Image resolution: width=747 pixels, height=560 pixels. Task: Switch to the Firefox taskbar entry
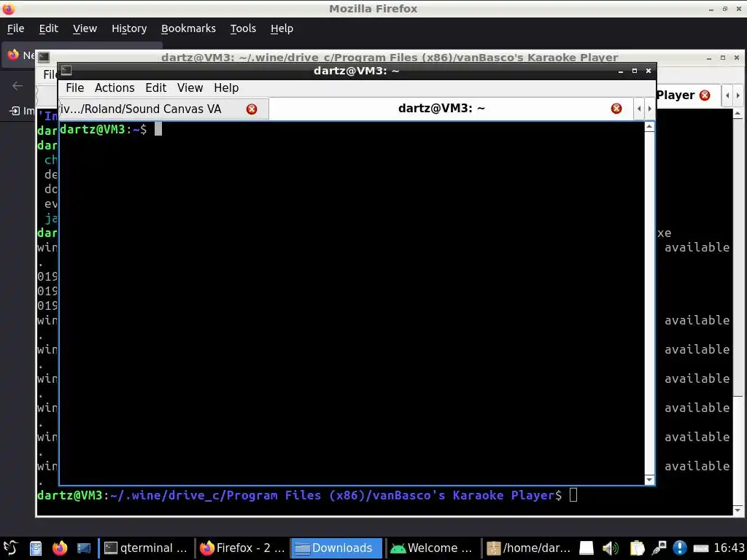pyautogui.click(x=242, y=548)
